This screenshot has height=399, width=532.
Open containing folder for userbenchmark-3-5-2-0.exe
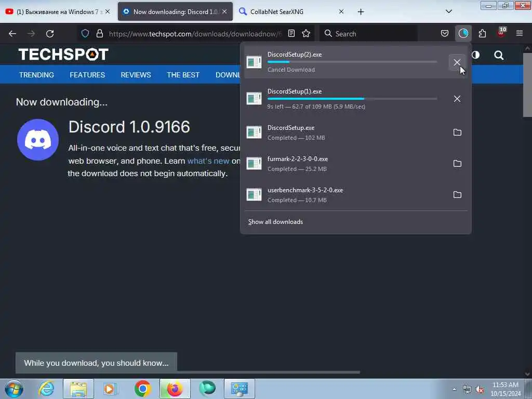click(457, 195)
